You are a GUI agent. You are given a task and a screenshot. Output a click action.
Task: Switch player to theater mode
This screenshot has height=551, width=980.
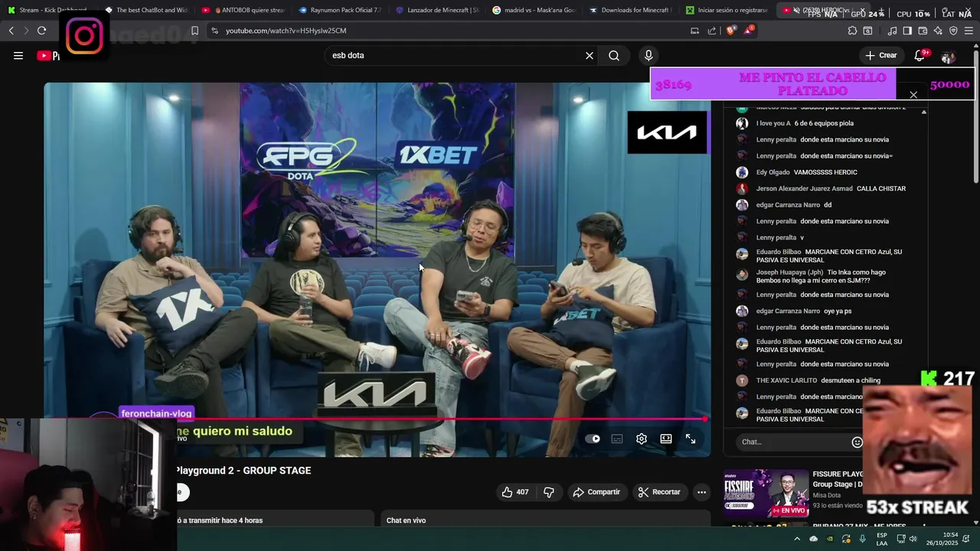tap(666, 439)
